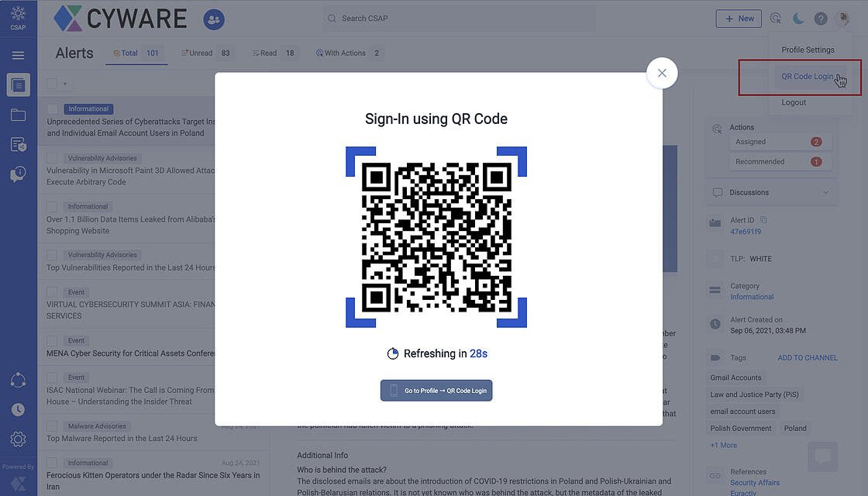This screenshot has height=496, width=868.
Task: Open the help question mark icon
Action: click(821, 19)
